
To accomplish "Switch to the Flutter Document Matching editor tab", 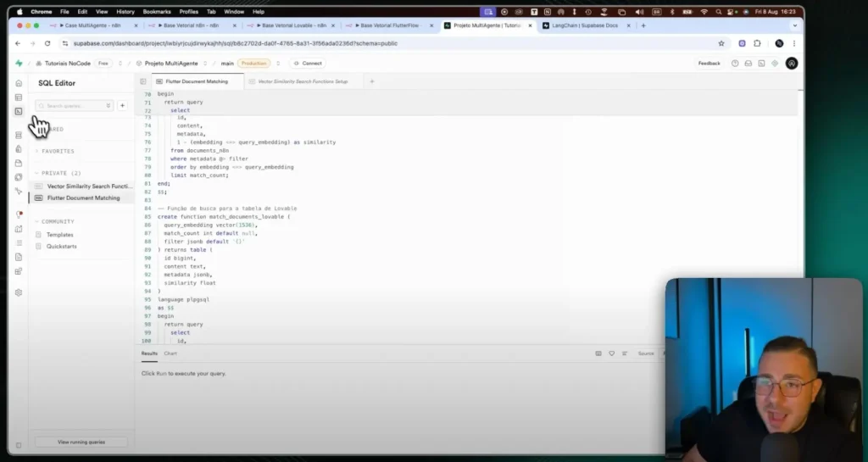I will coord(197,81).
